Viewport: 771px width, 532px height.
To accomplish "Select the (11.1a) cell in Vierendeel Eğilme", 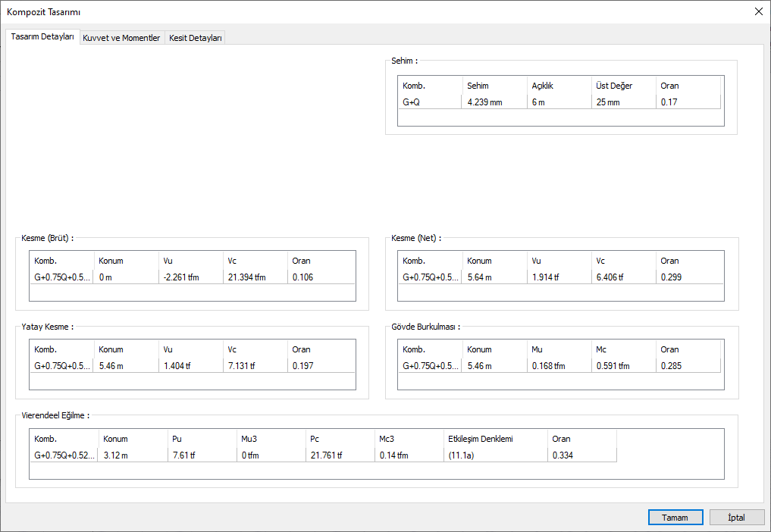I will click(x=495, y=455).
